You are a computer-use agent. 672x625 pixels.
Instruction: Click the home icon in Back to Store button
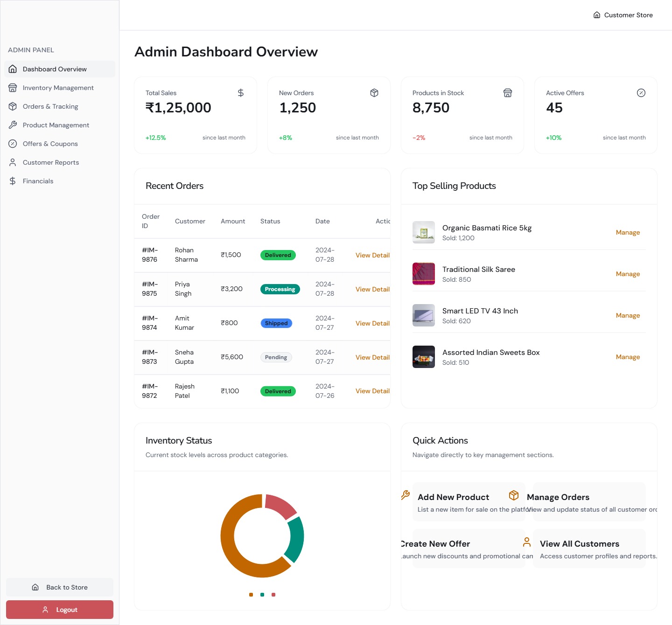[35, 587]
